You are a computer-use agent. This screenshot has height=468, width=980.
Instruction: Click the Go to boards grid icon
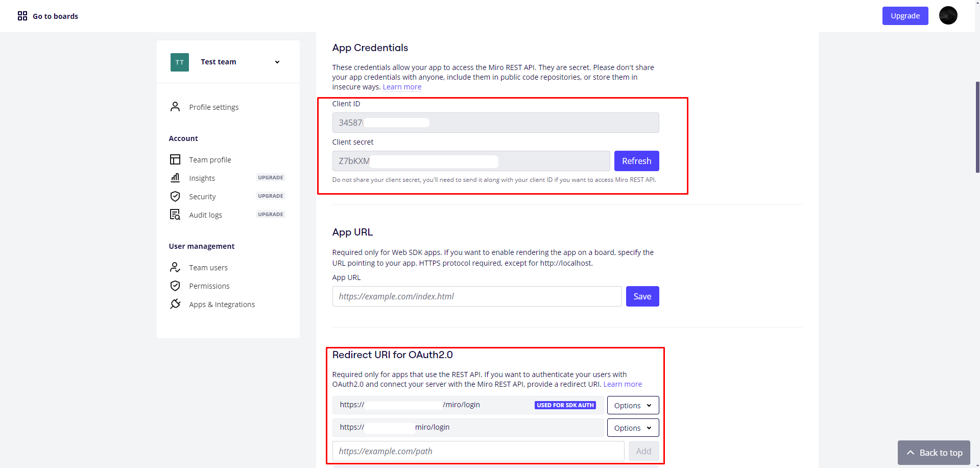click(22, 16)
